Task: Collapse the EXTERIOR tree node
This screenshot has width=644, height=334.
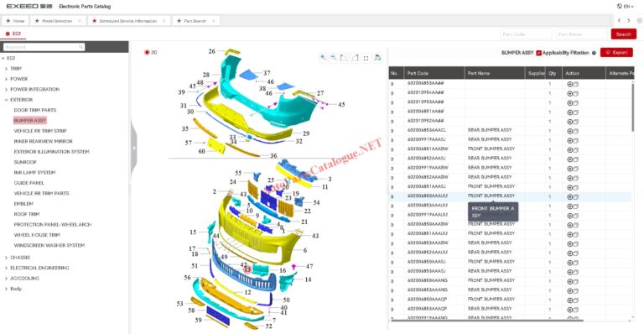Action: click(x=6, y=100)
